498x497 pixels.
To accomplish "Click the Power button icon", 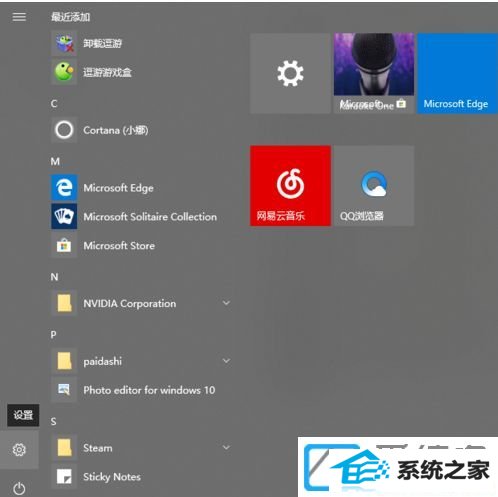I will [19, 488].
